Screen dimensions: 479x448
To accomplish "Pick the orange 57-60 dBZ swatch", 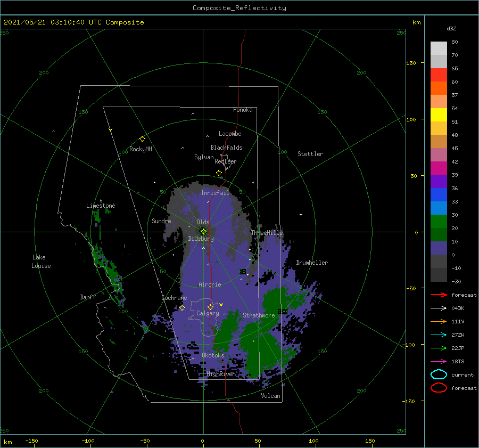I will 439,88.
